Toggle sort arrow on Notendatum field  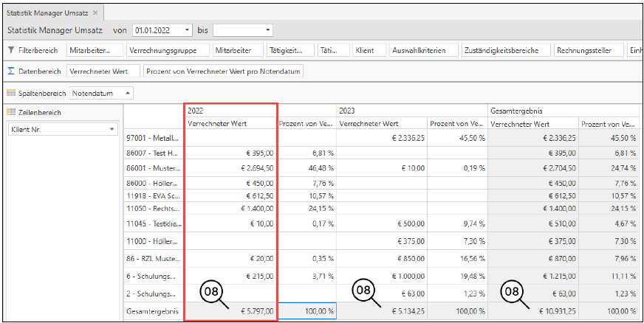click(x=128, y=93)
